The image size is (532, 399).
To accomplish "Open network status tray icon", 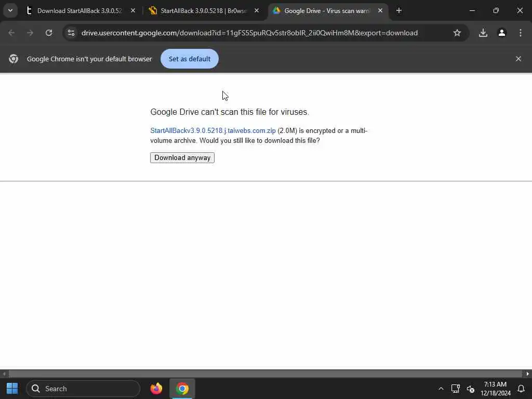I will point(455,389).
